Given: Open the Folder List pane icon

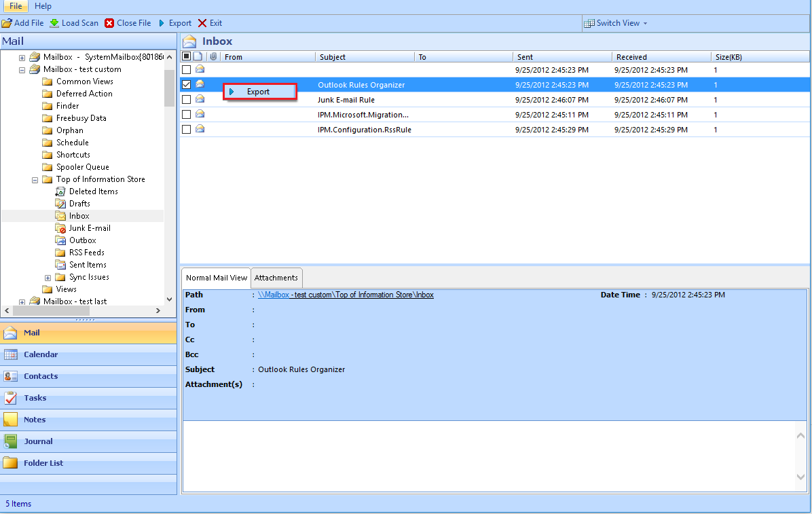Looking at the screenshot, I should pyautogui.click(x=10, y=462).
